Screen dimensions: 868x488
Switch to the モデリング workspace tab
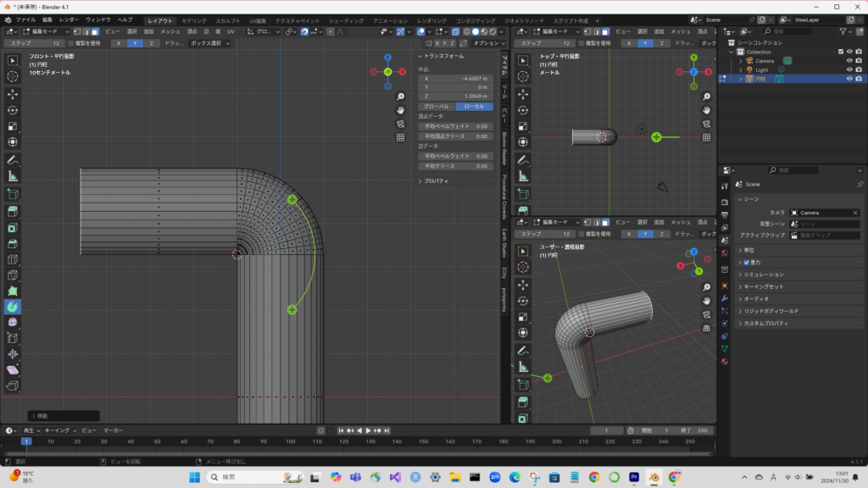click(193, 19)
